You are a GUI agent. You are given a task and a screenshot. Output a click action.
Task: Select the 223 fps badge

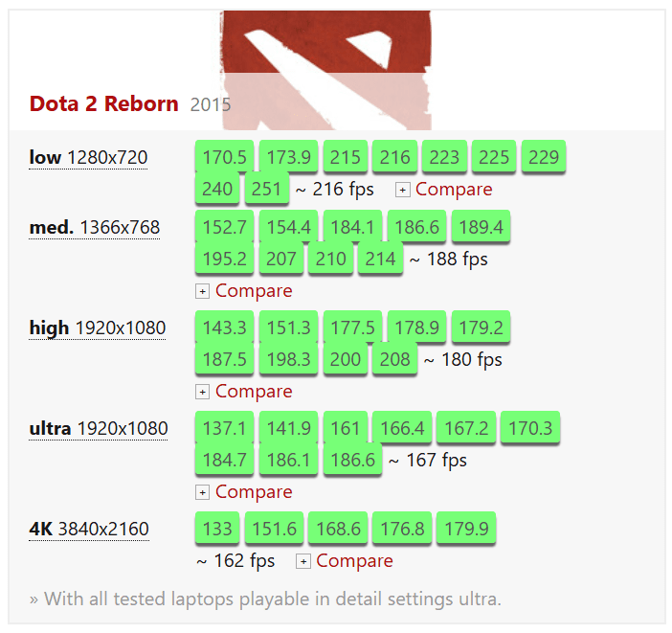(444, 157)
